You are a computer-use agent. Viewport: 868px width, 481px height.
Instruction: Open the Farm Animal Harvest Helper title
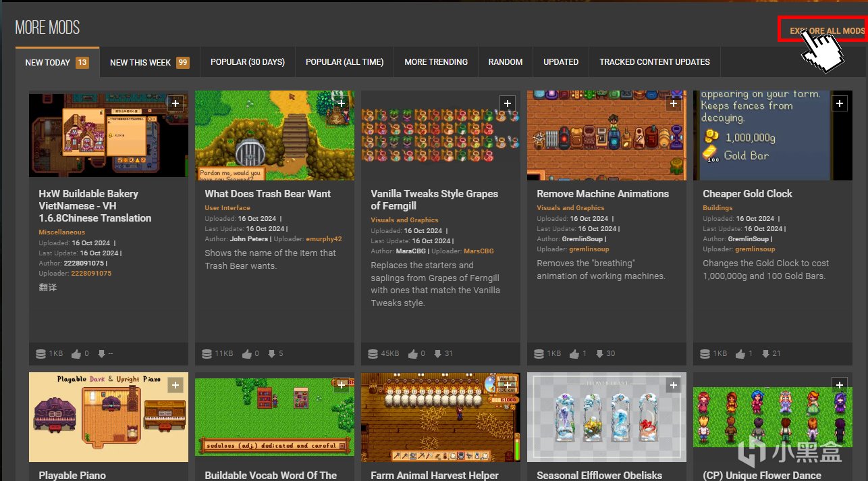[435, 476]
